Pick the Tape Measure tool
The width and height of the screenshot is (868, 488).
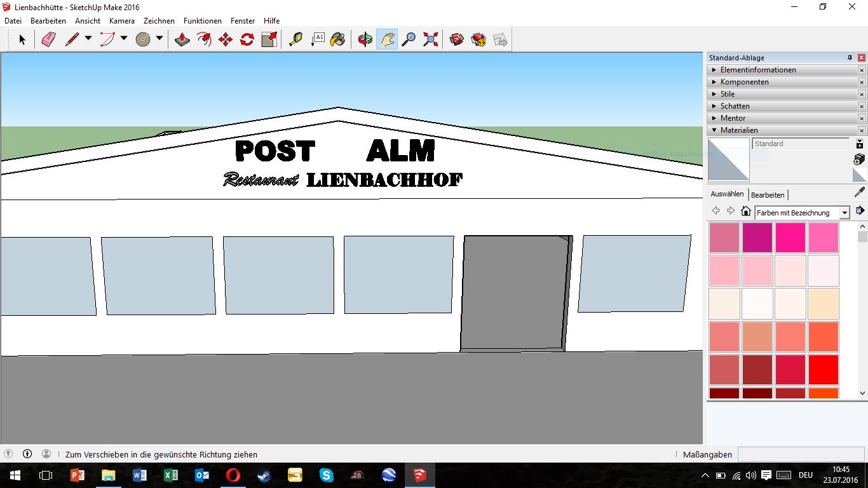[x=295, y=39]
